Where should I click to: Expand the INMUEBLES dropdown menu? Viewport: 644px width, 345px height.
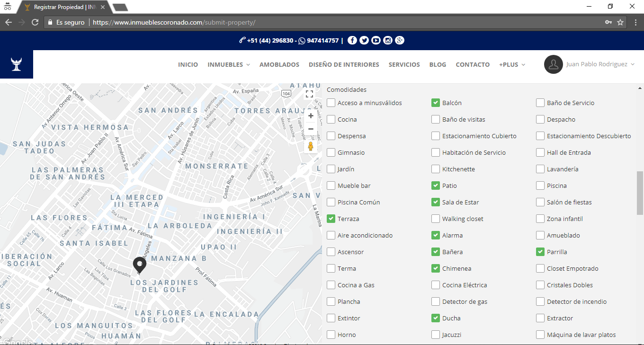point(229,64)
